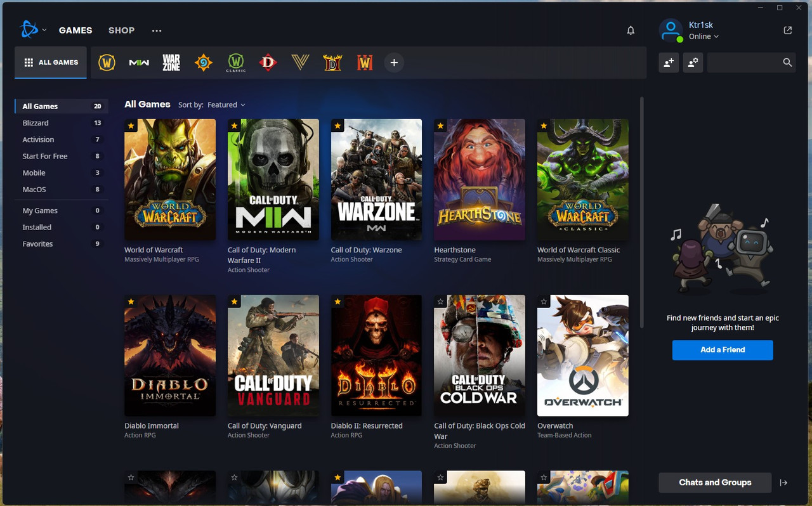
Task: Show Favorites list
Action: coord(62,243)
